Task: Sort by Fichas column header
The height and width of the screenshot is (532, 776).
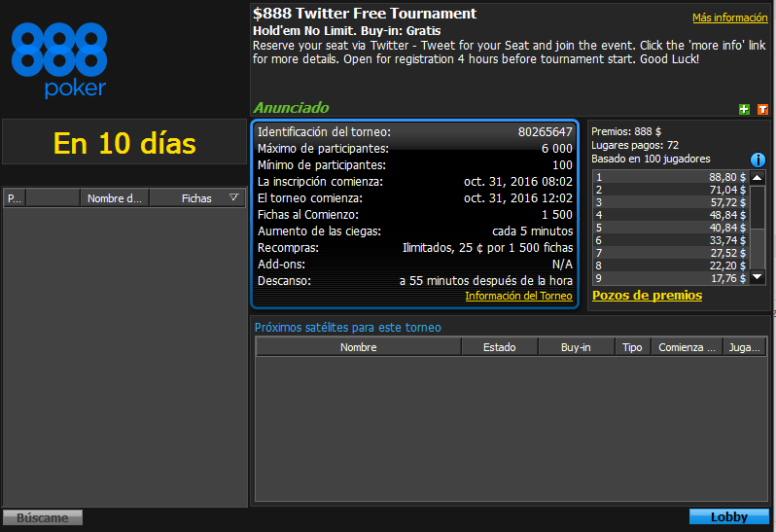Action: pyautogui.click(x=197, y=198)
